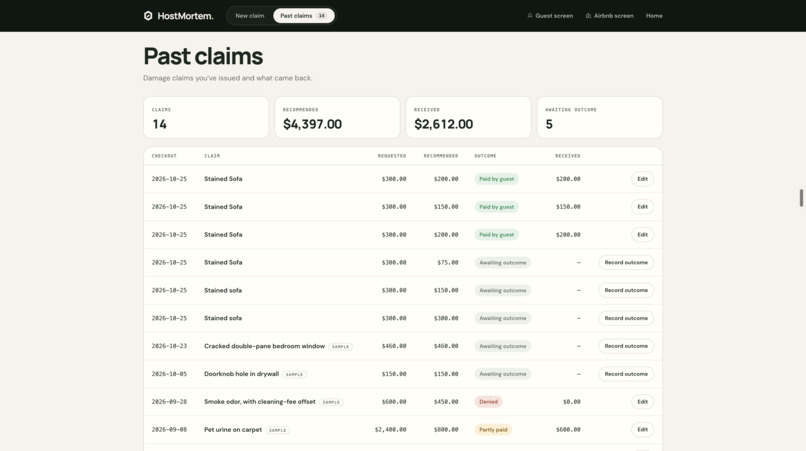This screenshot has height=451, width=806.
Task: Record outcome for the Cracked bedroom window claim
Action: [x=626, y=346]
